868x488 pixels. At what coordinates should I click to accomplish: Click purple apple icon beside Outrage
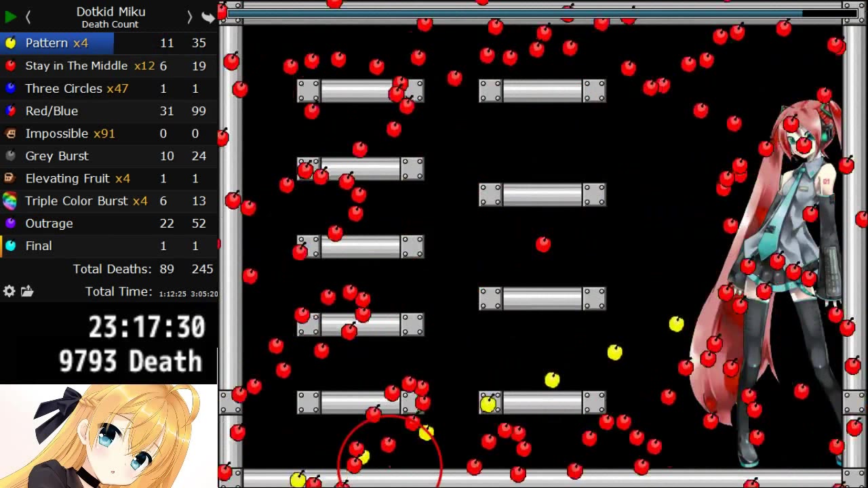[x=10, y=223]
